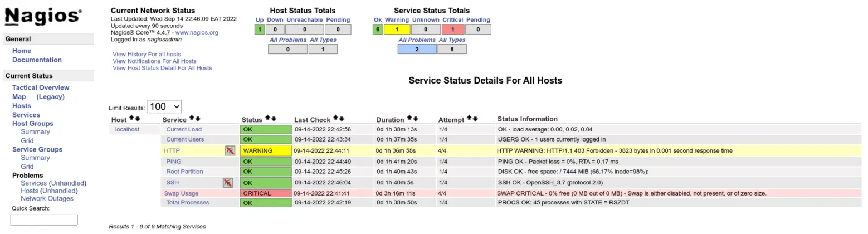Open Tactical Overview in sidebar
The image size is (868, 234).
41,87
